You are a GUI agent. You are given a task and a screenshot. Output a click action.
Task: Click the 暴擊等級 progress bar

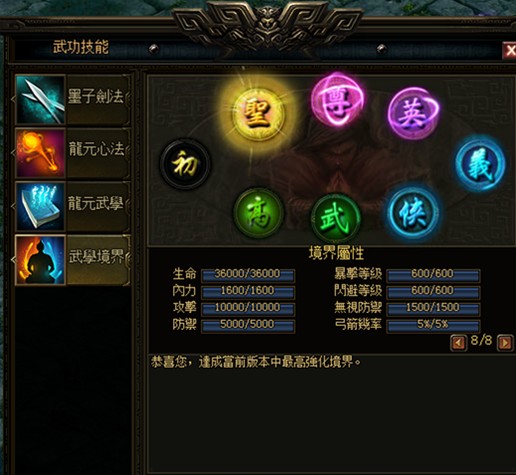coord(433,275)
